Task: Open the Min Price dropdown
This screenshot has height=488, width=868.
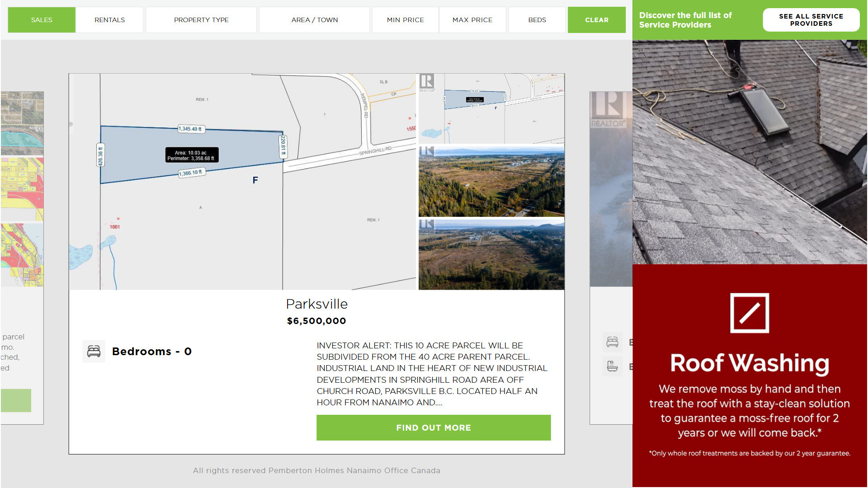Action: click(405, 20)
